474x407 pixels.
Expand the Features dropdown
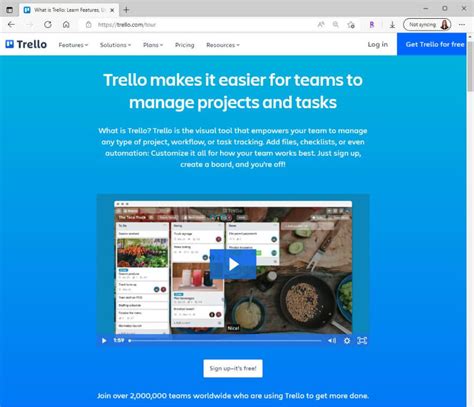tap(73, 45)
